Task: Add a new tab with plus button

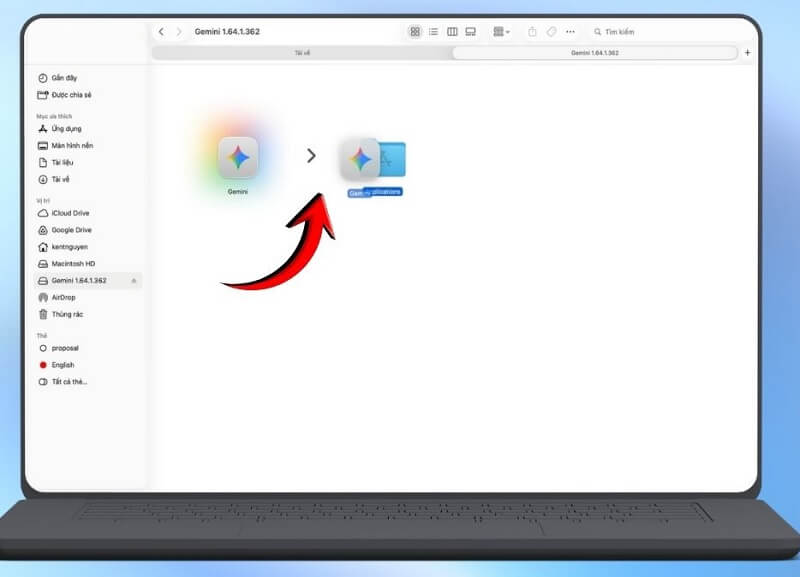Action: (x=747, y=53)
